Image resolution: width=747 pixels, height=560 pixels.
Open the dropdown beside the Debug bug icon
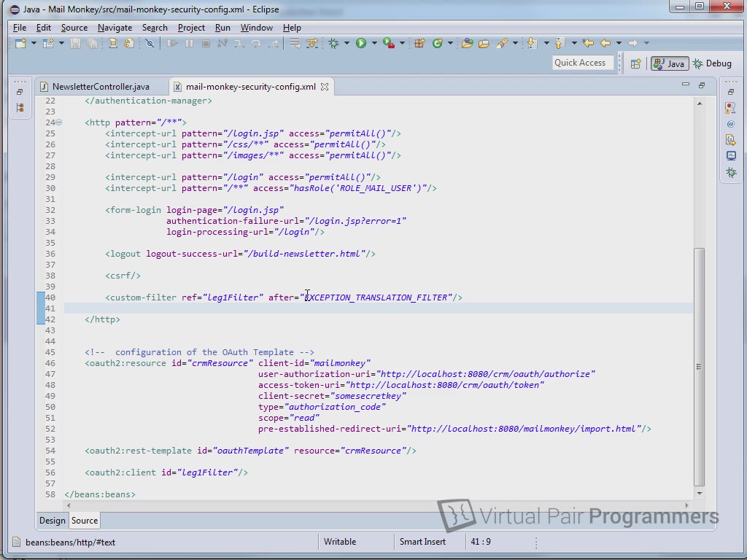(347, 43)
